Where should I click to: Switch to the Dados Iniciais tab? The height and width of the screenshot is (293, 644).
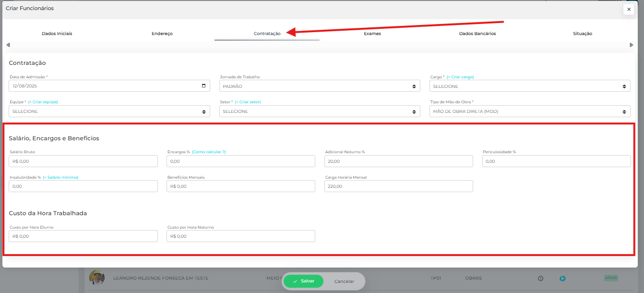tap(57, 34)
